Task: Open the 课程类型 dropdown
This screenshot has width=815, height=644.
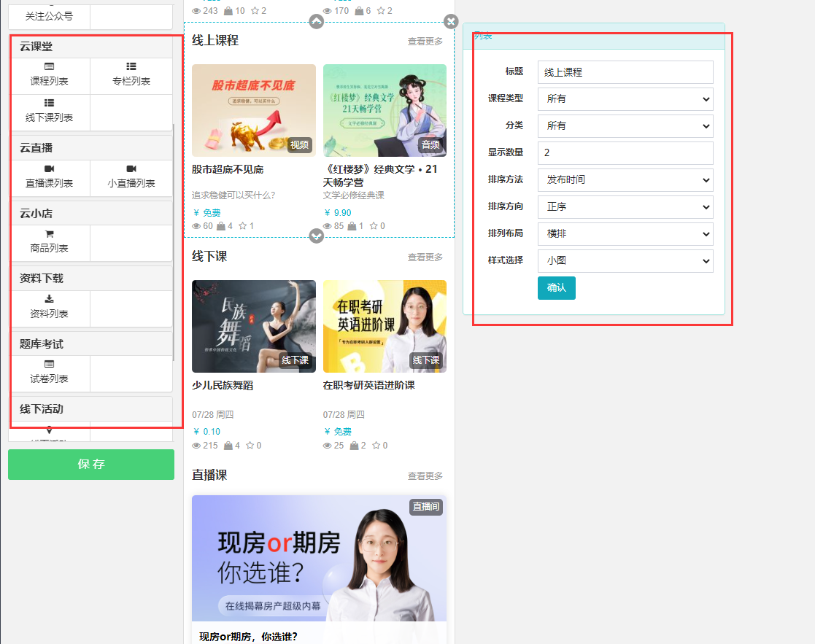Action: pyautogui.click(x=625, y=98)
